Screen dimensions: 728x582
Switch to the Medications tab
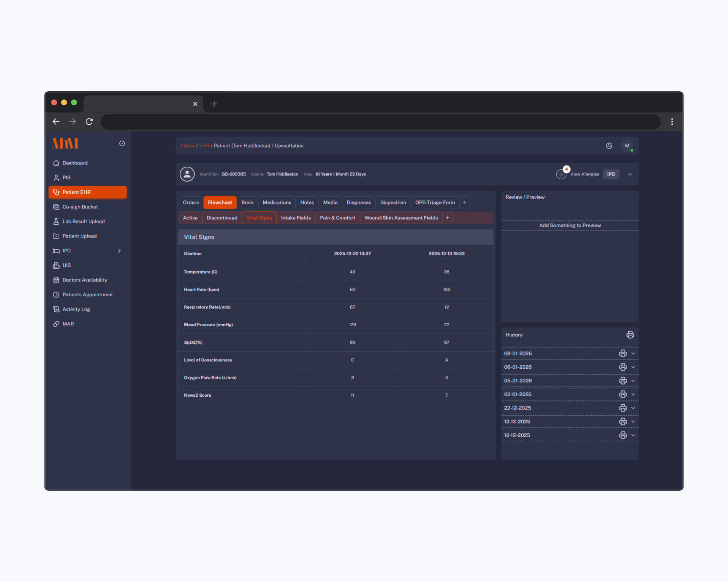[276, 203]
